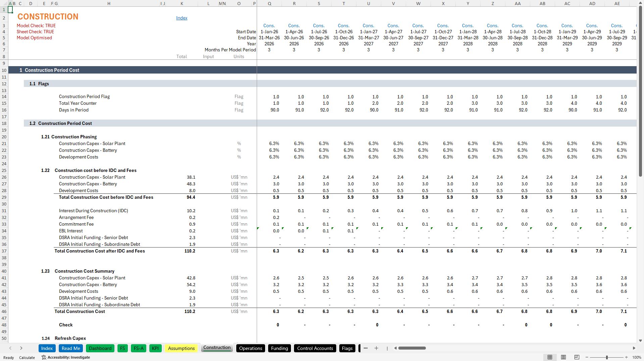Open the vertical dots tab bar options

pos(387,348)
